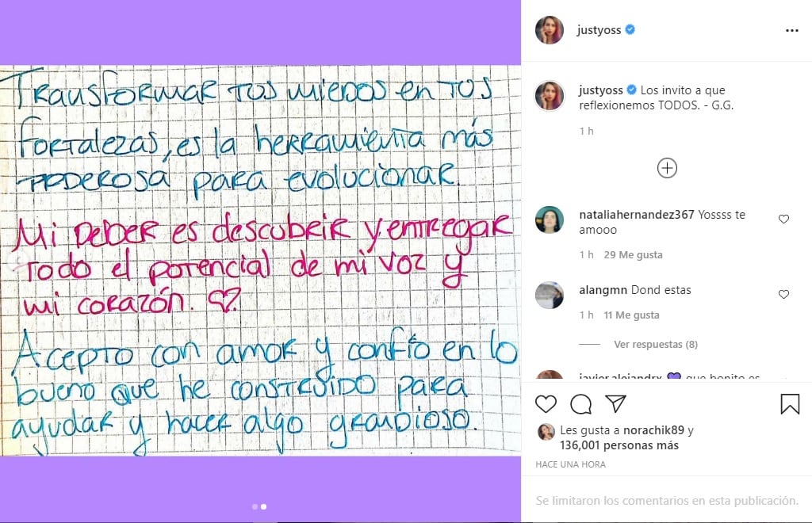Share post via paper plane icon
Image resolution: width=812 pixels, height=523 pixels.
[x=615, y=403]
